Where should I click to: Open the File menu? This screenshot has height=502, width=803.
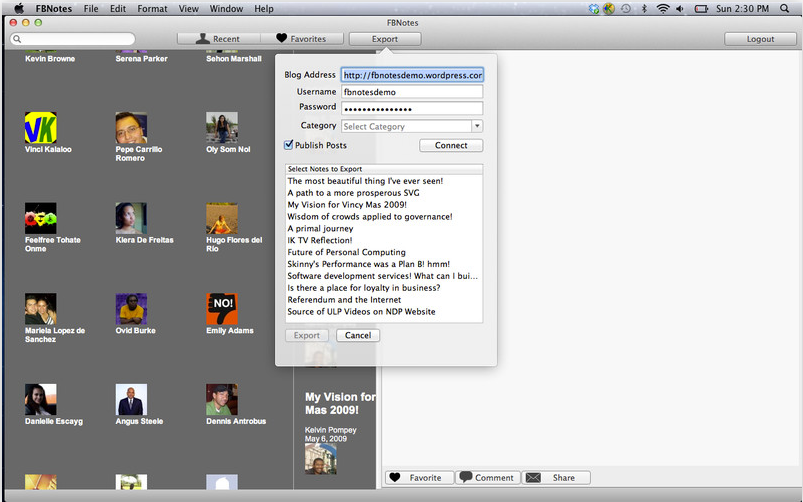[91, 8]
